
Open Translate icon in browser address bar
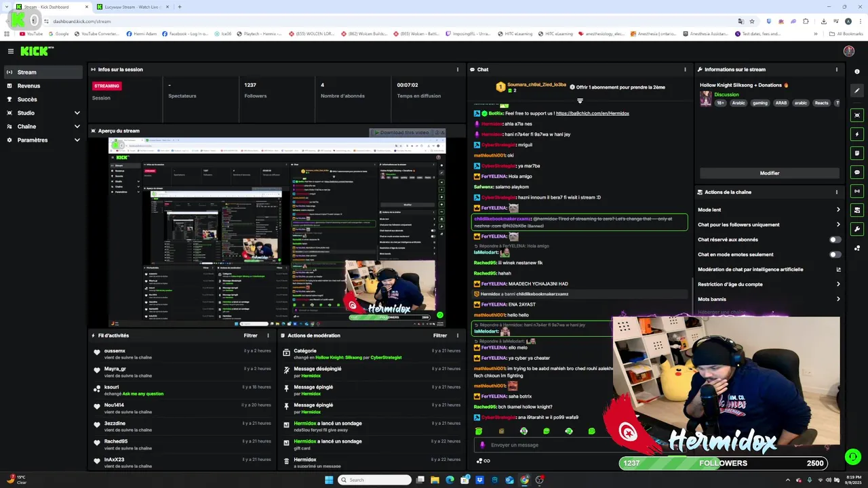pyautogui.click(x=741, y=21)
